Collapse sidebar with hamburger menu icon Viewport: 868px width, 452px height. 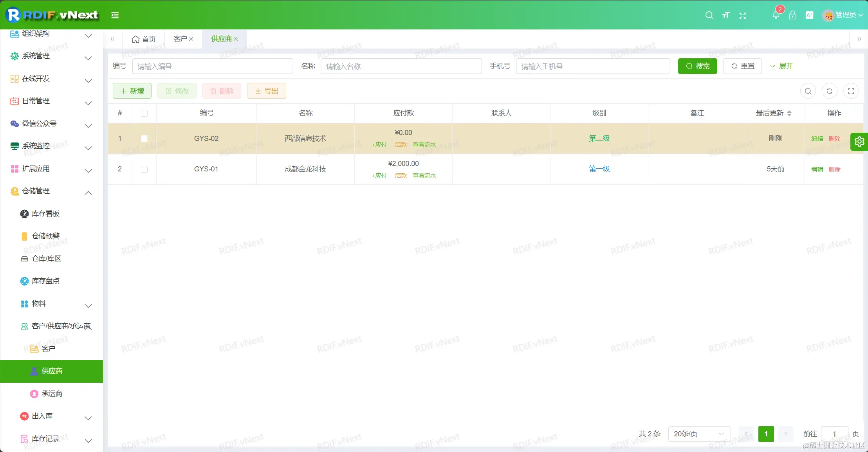[x=115, y=15]
